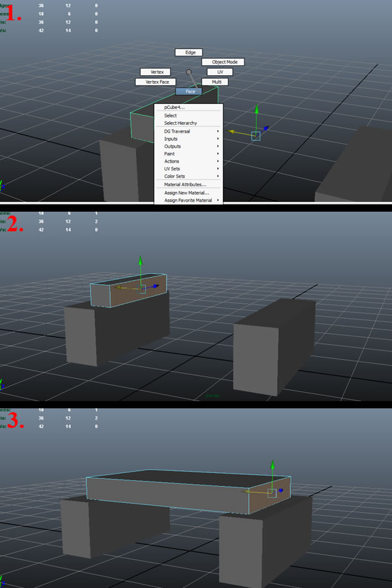Screen dimensions: 392x588
Task: Pick the UV option in marking menu
Action: pyautogui.click(x=220, y=72)
